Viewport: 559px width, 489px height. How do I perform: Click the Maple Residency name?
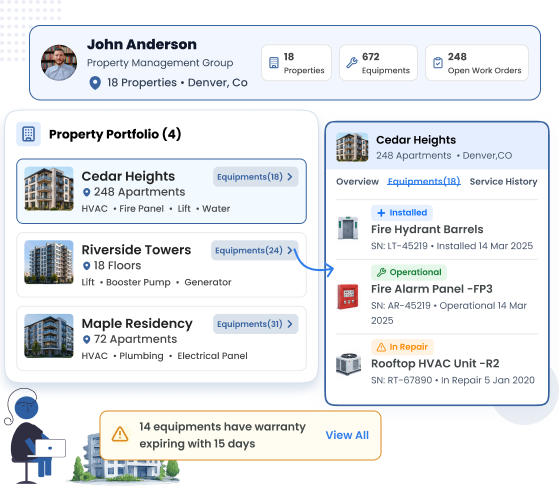click(x=137, y=324)
